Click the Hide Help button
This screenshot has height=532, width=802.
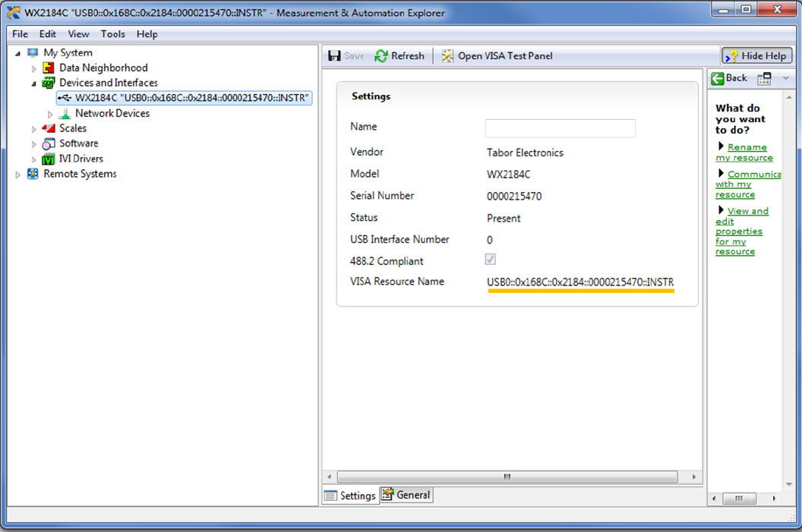coord(756,56)
